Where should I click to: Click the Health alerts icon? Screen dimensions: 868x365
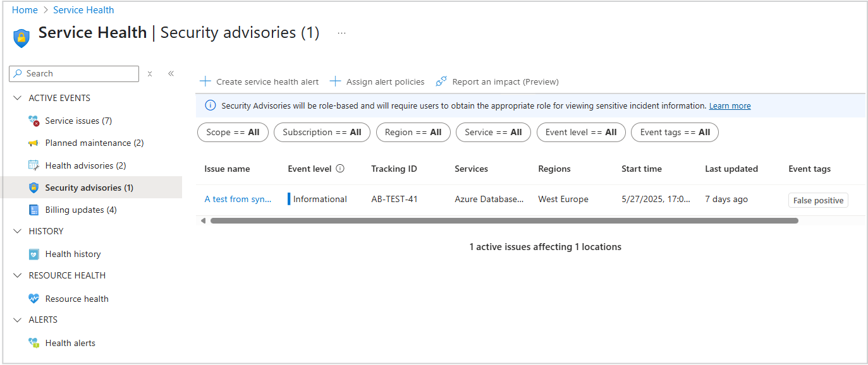tap(34, 343)
